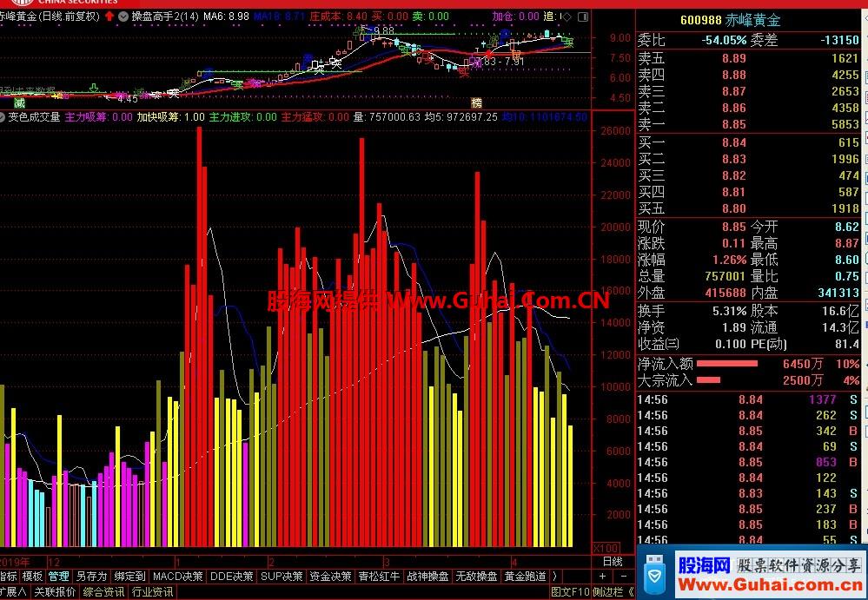Switch to 青松红牛 indicator tab
Image resolution: width=868 pixels, height=600 pixels.
point(379,577)
